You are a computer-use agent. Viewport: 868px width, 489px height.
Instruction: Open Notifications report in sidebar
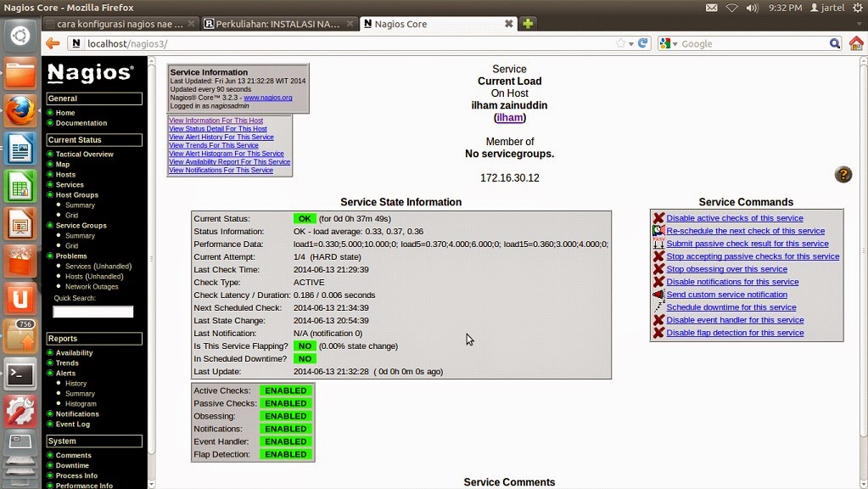click(77, 414)
